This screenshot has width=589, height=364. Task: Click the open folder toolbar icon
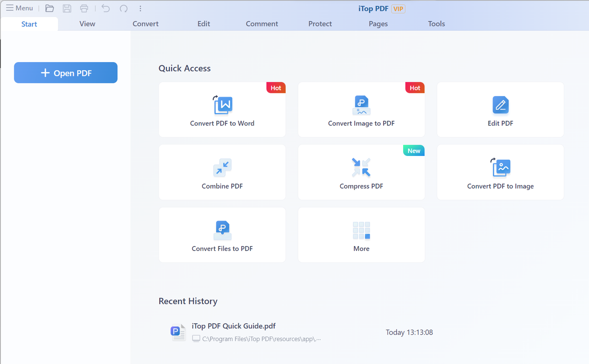click(50, 8)
